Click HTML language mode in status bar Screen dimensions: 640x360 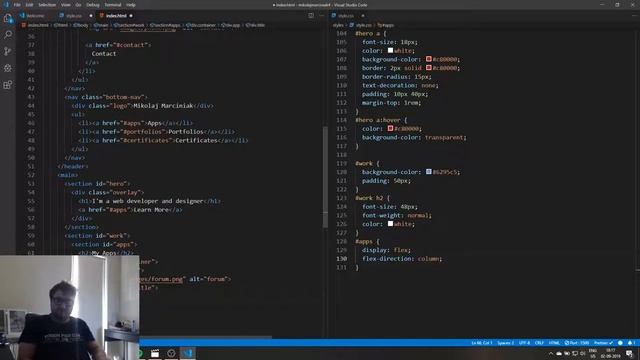[x=554, y=343]
